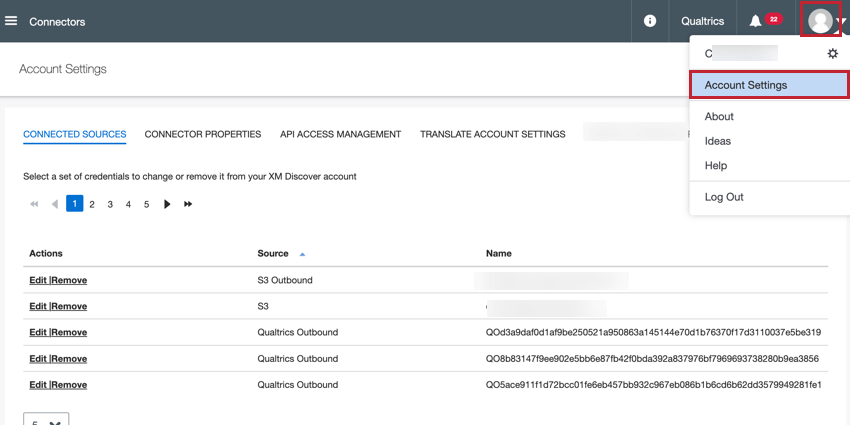Jump to last page of results
This screenshot has height=425, width=850.
(x=188, y=204)
